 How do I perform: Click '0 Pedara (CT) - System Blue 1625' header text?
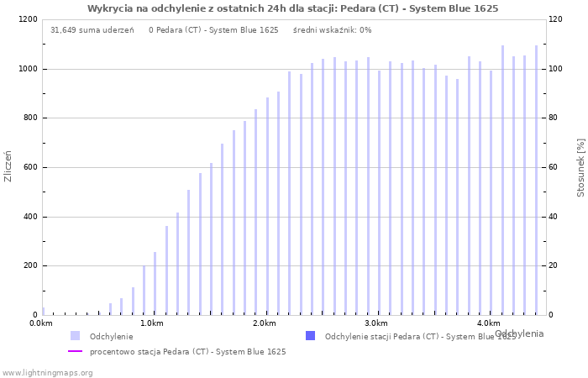213,30
